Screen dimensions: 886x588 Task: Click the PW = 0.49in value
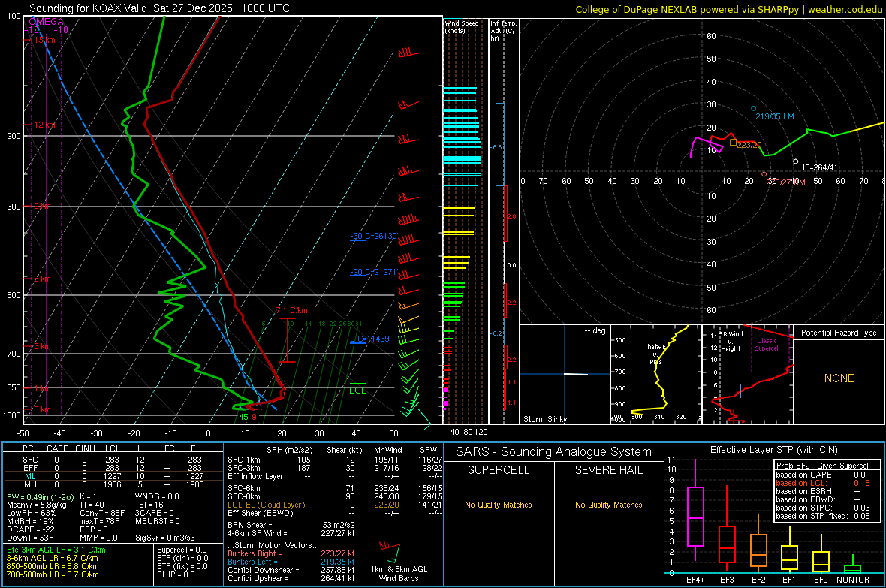(x=40, y=497)
